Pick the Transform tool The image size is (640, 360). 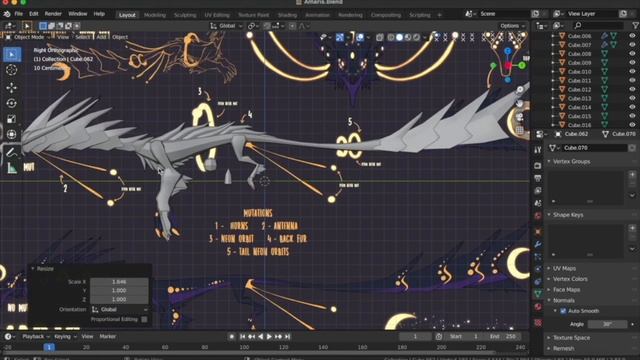tap(12, 134)
